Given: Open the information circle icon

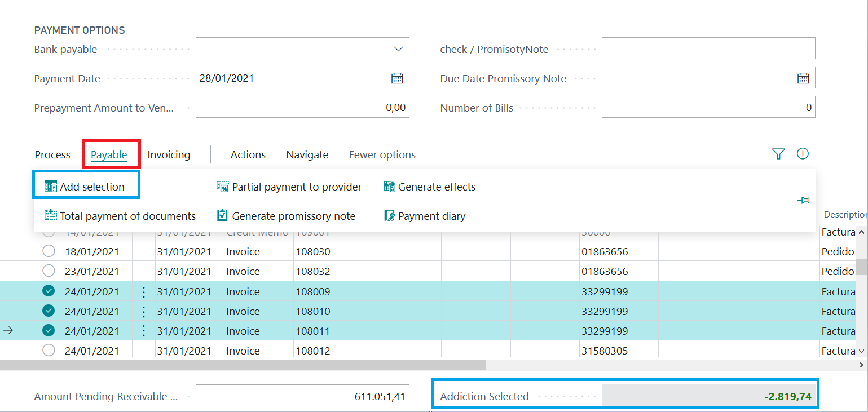Looking at the screenshot, I should pos(803,154).
